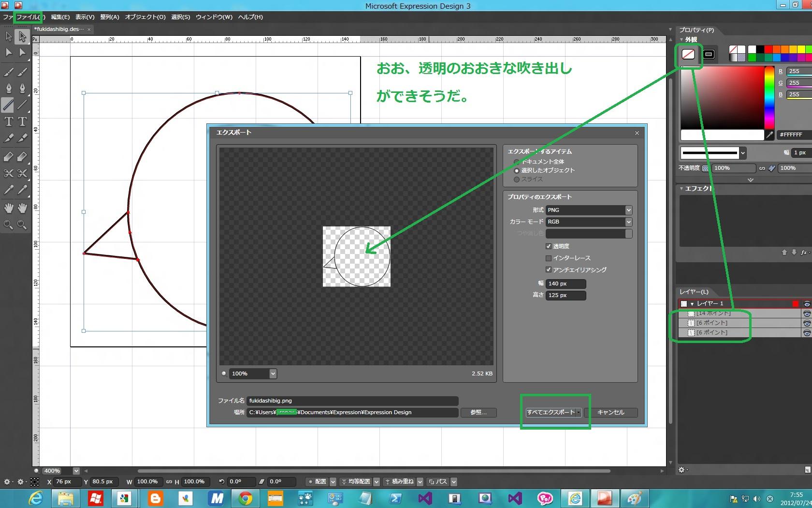
Task: Click the ファイル名 field with fukidashibig.png
Action: [x=352, y=401]
